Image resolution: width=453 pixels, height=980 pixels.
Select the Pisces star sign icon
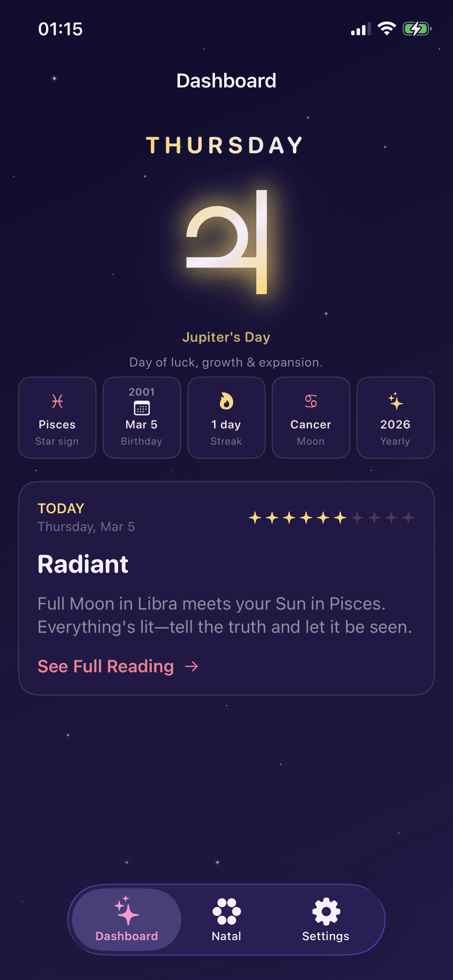[57, 401]
